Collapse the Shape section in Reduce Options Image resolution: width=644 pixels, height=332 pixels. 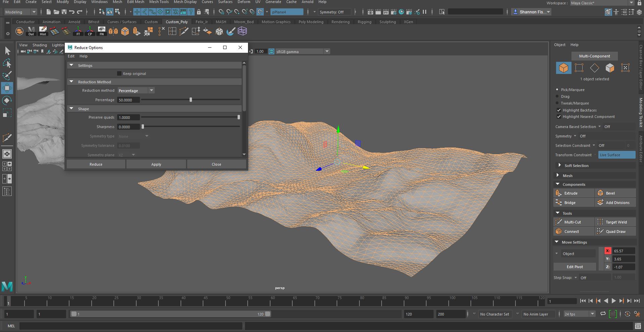(x=71, y=108)
